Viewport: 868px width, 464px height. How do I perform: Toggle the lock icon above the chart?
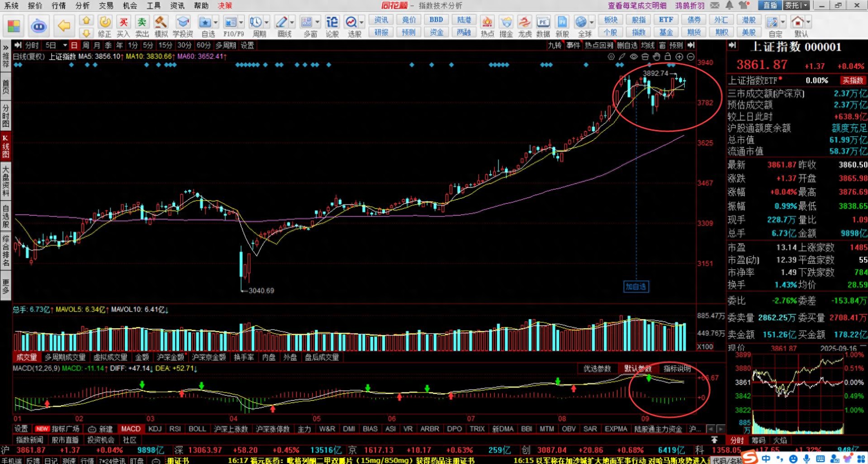click(668, 57)
